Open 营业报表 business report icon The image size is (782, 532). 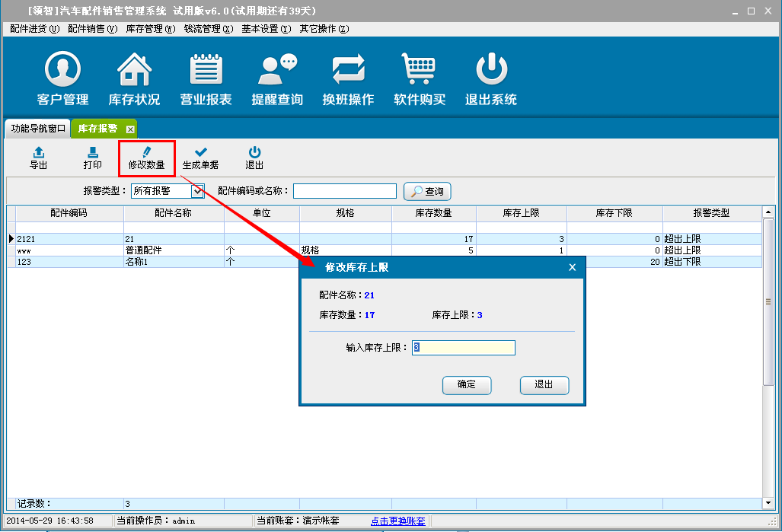(x=206, y=71)
